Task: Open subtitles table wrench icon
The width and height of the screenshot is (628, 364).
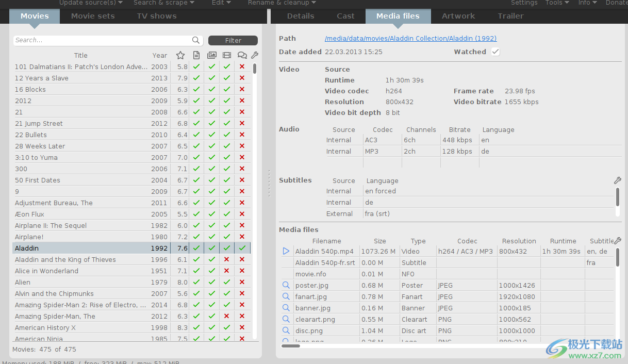Action: point(618,180)
